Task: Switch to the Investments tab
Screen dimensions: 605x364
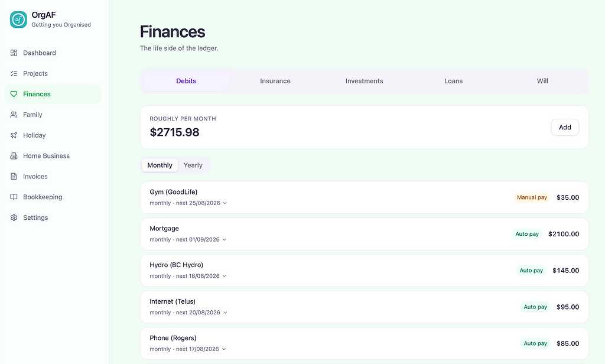Action: tap(364, 81)
